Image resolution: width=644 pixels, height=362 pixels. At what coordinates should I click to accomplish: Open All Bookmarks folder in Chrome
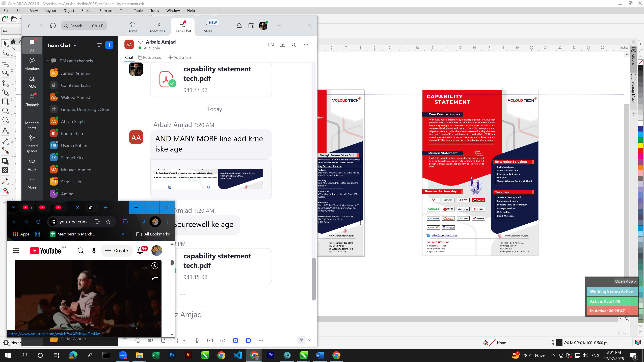153,234
